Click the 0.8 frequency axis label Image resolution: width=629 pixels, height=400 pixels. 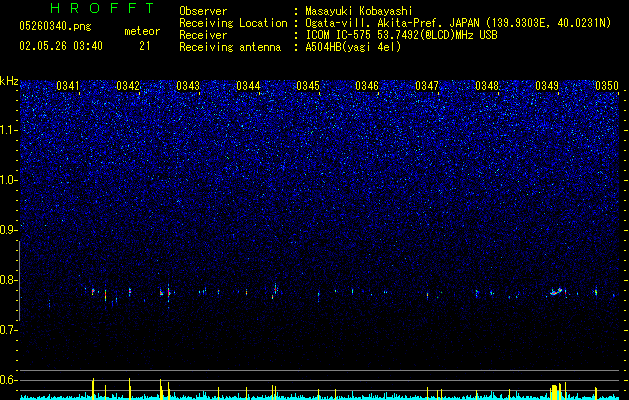pos(9,280)
